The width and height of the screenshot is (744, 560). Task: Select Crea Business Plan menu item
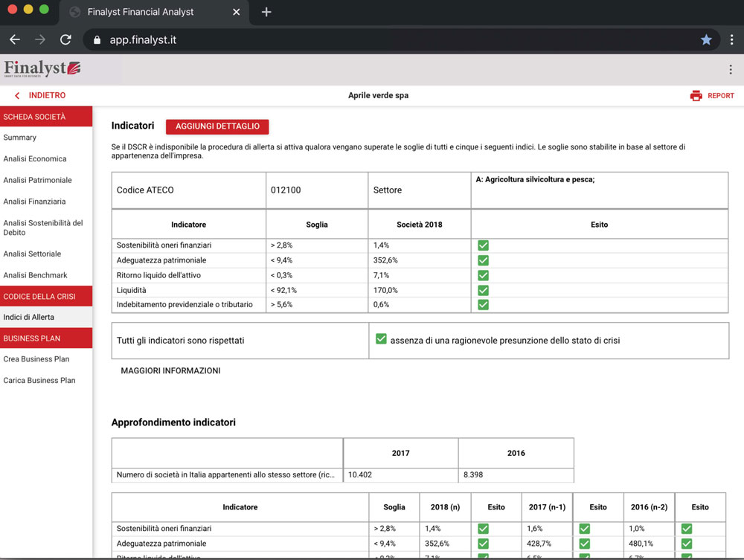pos(36,359)
